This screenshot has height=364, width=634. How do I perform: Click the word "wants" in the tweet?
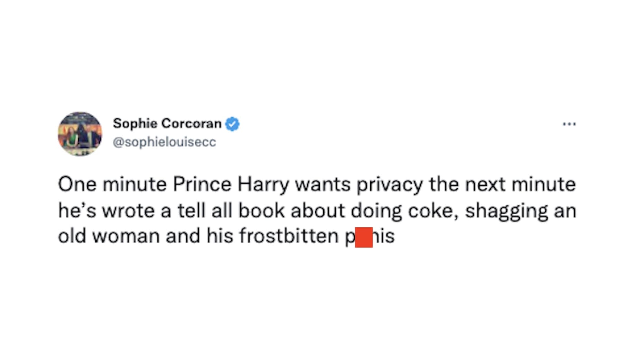click(323, 184)
